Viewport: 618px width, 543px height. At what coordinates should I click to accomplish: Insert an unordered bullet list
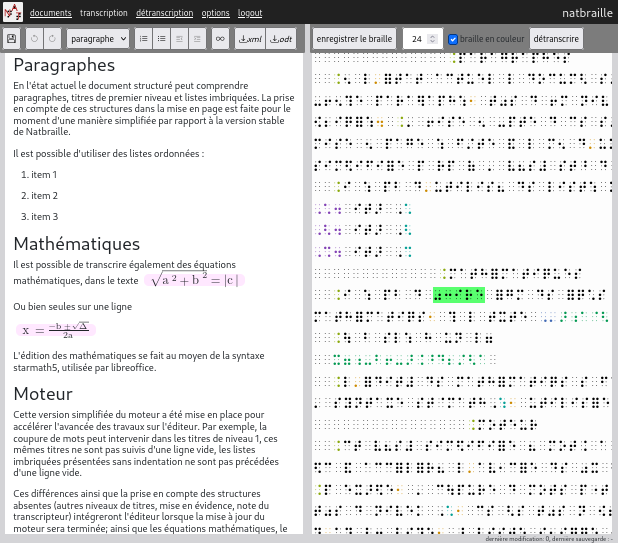click(x=161, y=39)
